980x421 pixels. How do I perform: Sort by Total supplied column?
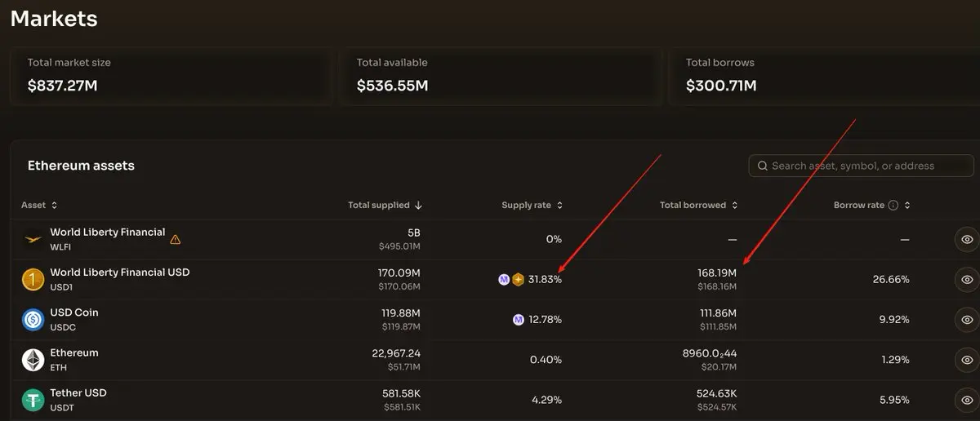[385, 206]
